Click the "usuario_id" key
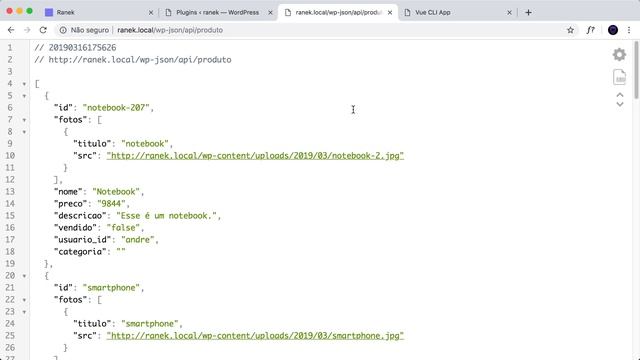Image resolution: width=640 pixels, height=360 pixels. click(82, 240)
